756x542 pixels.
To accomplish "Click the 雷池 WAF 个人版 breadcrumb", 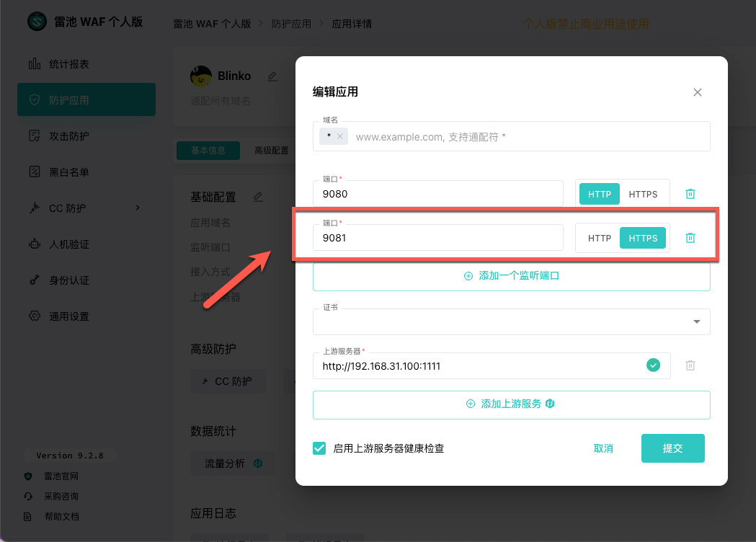I will [x=212, y=24].
